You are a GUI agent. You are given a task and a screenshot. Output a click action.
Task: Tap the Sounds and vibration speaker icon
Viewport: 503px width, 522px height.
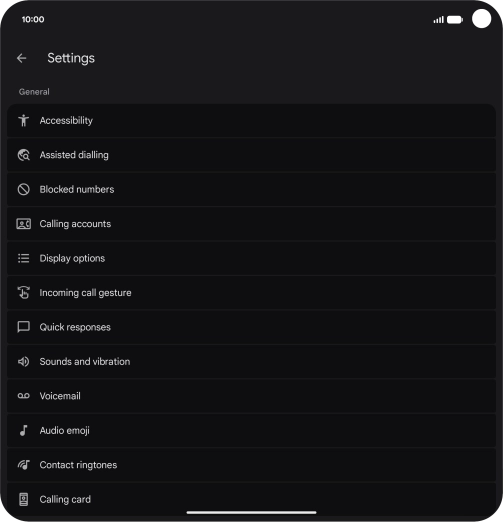(24, 362)
